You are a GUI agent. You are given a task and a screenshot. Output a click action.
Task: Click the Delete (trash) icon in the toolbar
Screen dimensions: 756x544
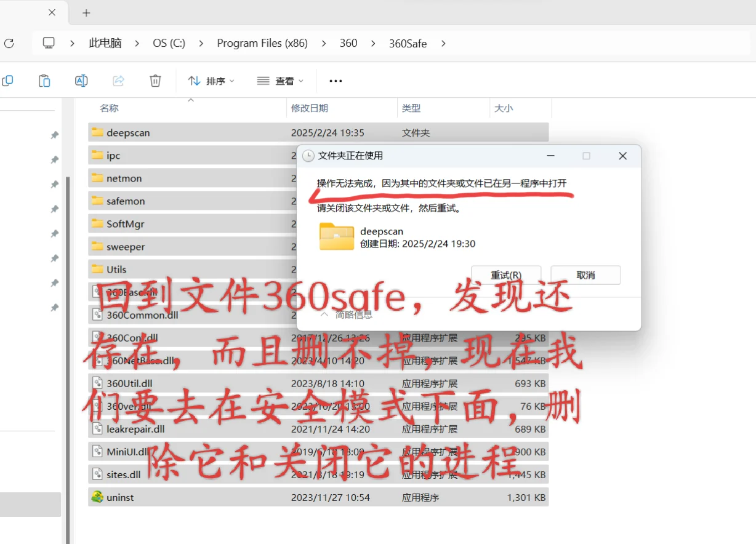pos(155,81)
